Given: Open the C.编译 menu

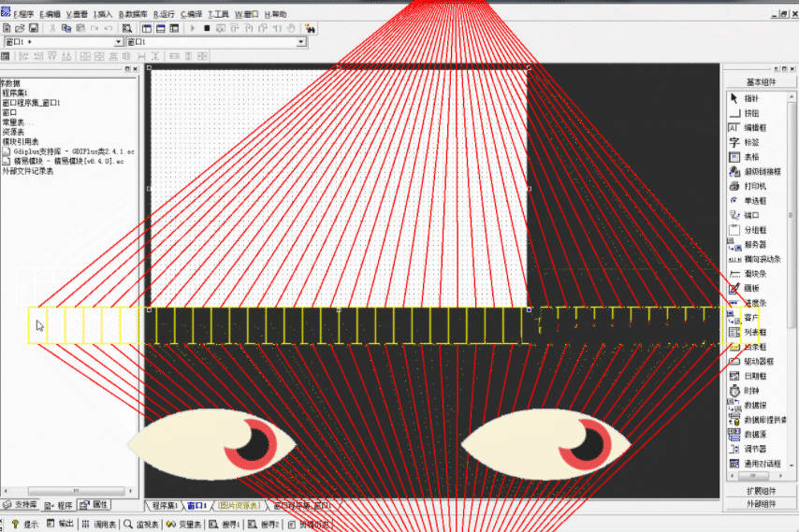Looking at the screenshot, I should click(192, 14).
